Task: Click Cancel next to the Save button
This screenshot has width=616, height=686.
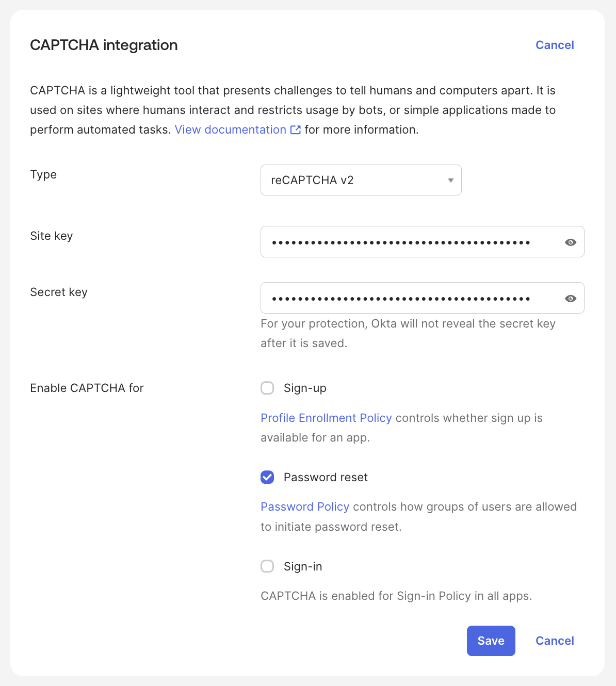Action: 555,641
